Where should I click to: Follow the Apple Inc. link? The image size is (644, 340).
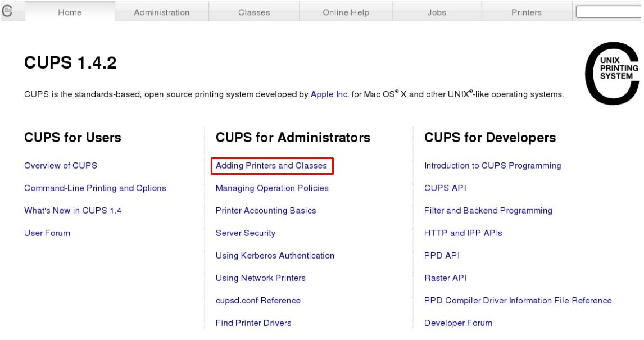point(330,94)
